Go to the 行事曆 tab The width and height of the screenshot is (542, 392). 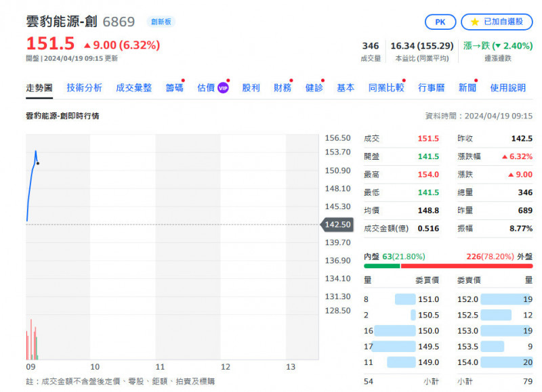click(432, 88)
